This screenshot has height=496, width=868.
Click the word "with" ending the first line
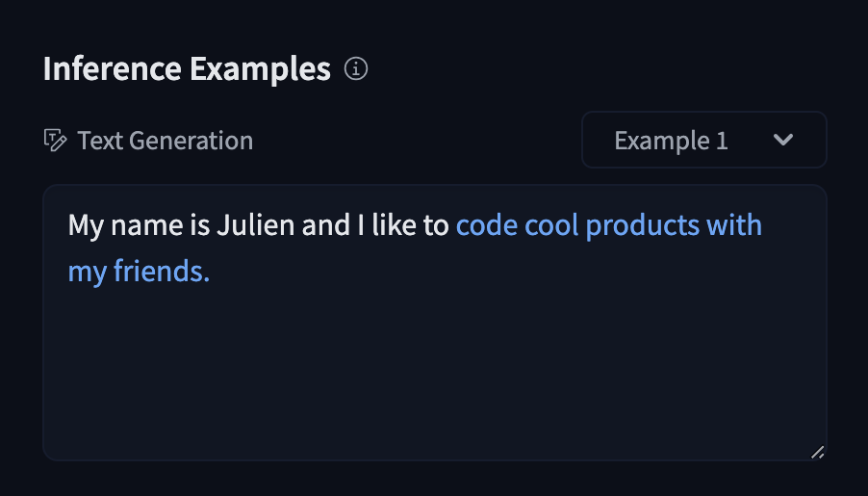[x=734, y=225]
